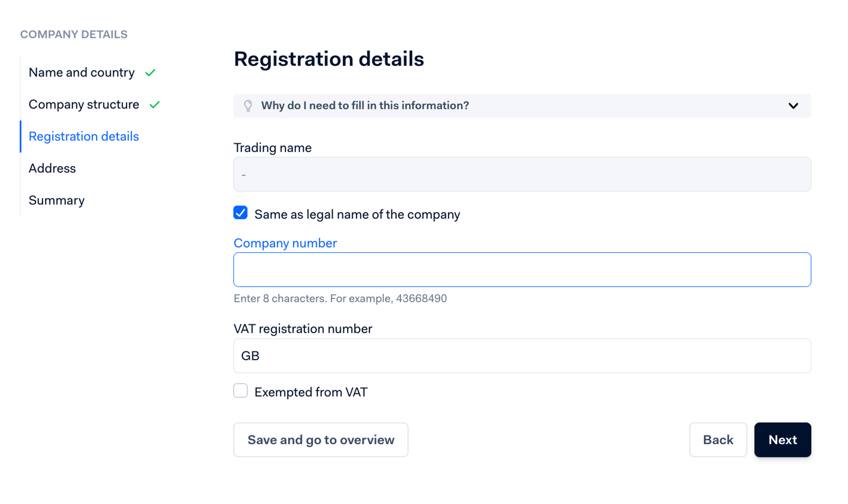
Task: Click the 'Company number' field label
Action: click(285, 243)
